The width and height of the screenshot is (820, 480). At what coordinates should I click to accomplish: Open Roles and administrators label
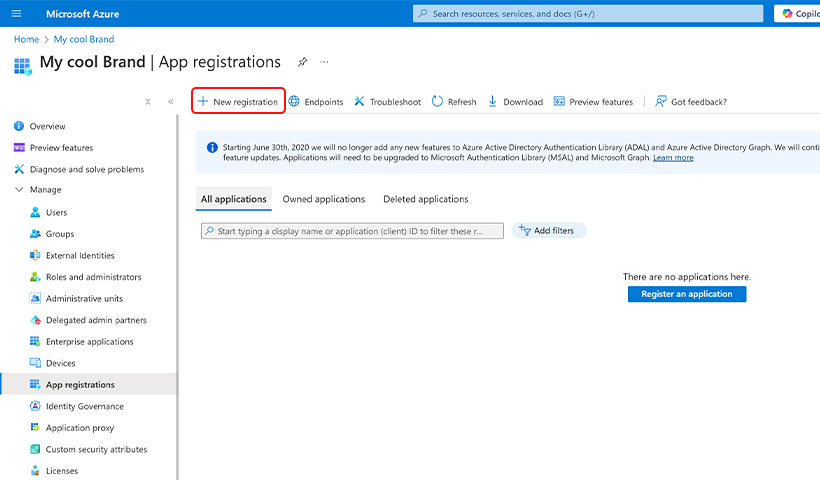click(x=94, y=277)
